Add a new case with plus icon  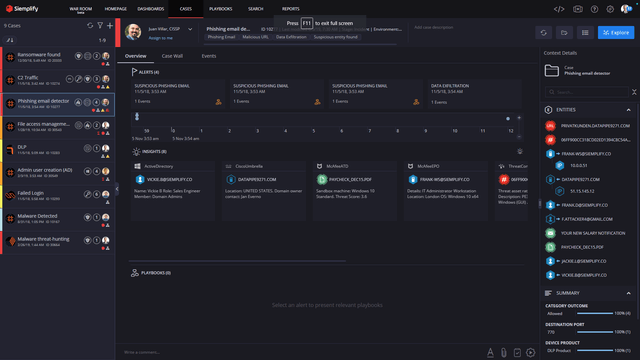pyautogui.click(x=110, y=25)
